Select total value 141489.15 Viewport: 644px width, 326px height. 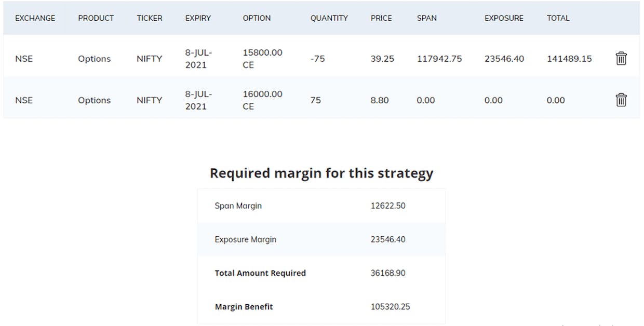[569, 59]
